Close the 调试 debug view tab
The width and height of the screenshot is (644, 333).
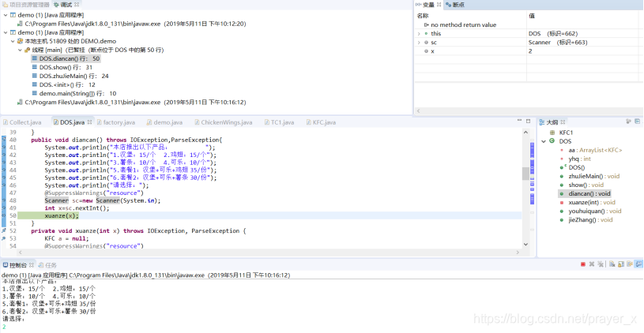pyautogui.click(x=77, y=5)
